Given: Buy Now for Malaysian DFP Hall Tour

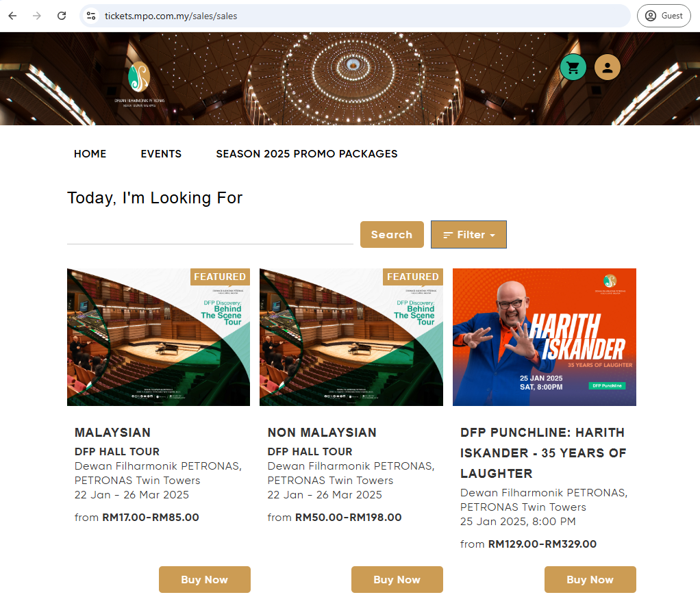Looking at the screenshot, I should click(205, 579).
